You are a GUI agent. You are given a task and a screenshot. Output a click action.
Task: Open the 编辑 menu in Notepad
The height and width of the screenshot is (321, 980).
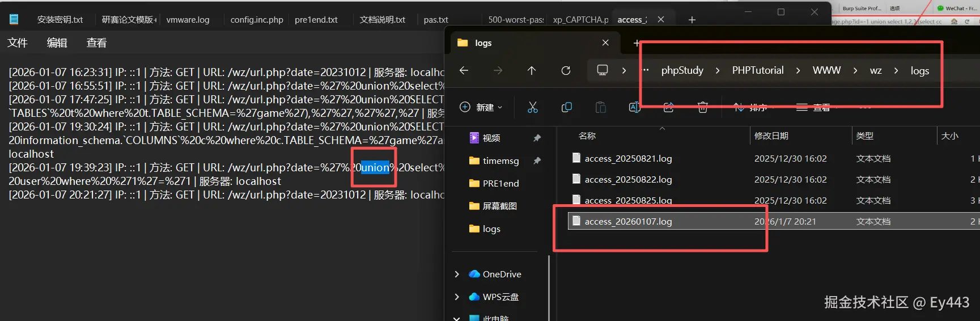point(57,43)
